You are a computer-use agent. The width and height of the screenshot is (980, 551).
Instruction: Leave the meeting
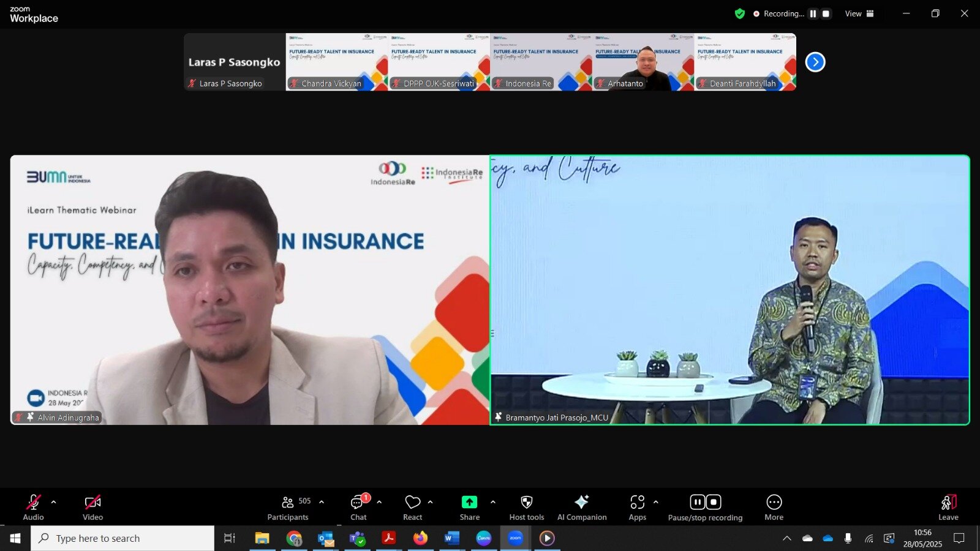click(x=948, y=508)
